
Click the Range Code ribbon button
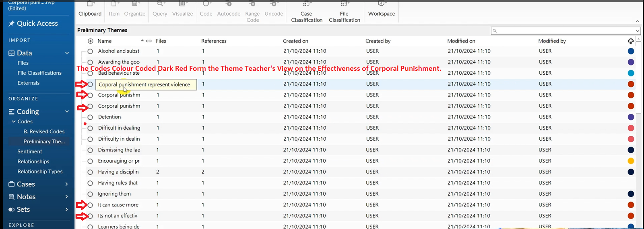point(252,12)
